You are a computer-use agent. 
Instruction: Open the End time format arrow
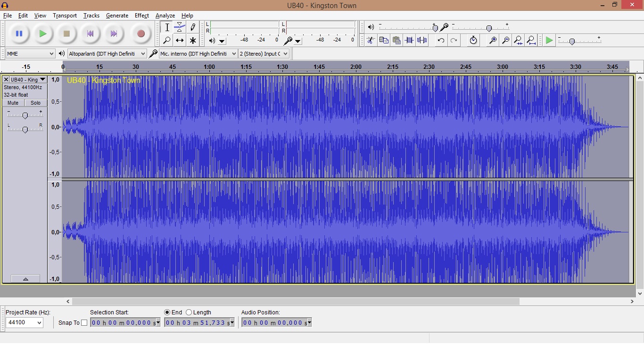tap(232, 322)
